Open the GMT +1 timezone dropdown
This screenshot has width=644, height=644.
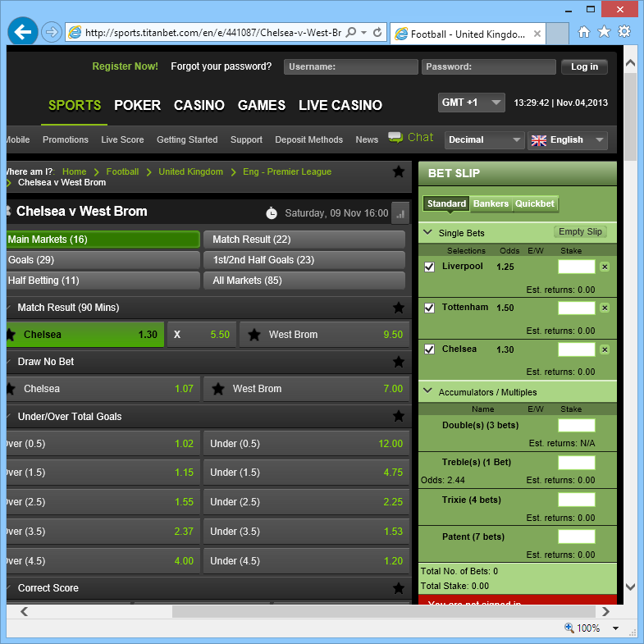click(x=472, y=103)
